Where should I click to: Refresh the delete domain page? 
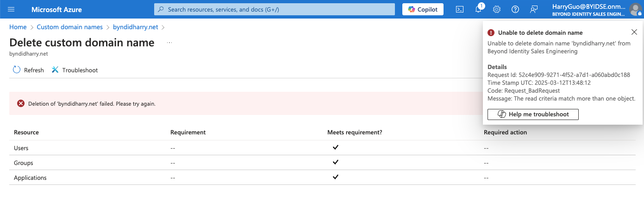(28, 70)
